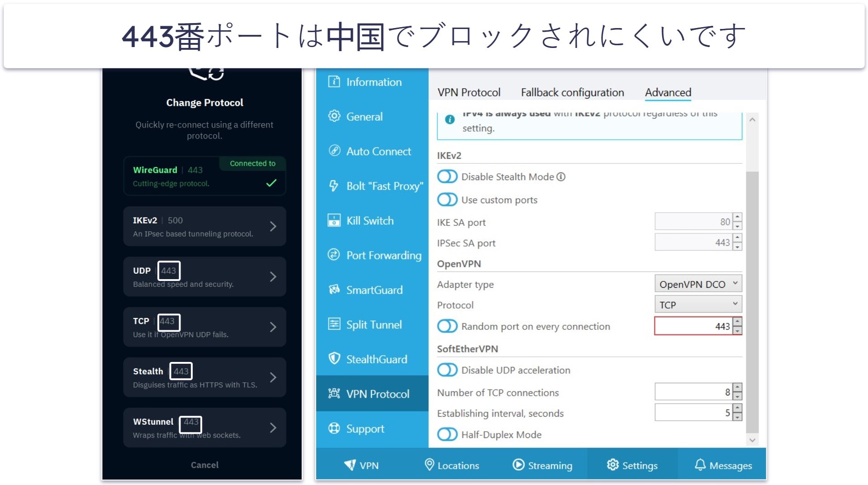Switch to the Fallback configuration tab
Image resolution: width=868 pixels, height=485 pixels.
coord(572,92)
